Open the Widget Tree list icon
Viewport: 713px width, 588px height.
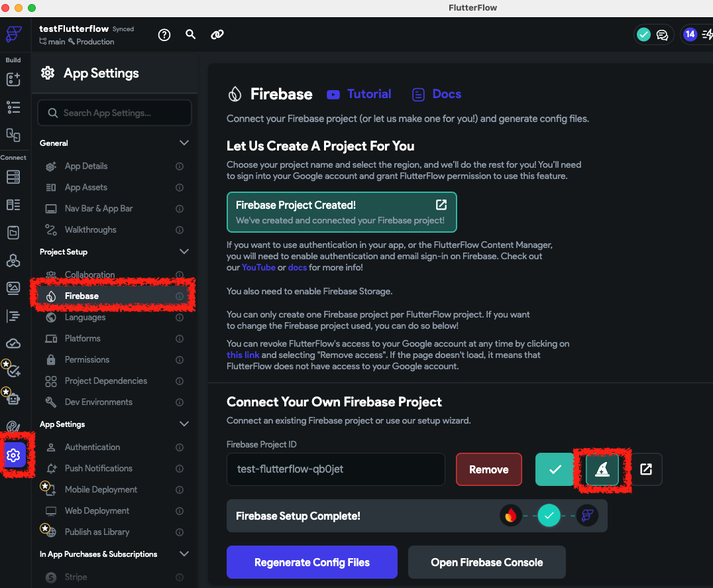[13, 107]
